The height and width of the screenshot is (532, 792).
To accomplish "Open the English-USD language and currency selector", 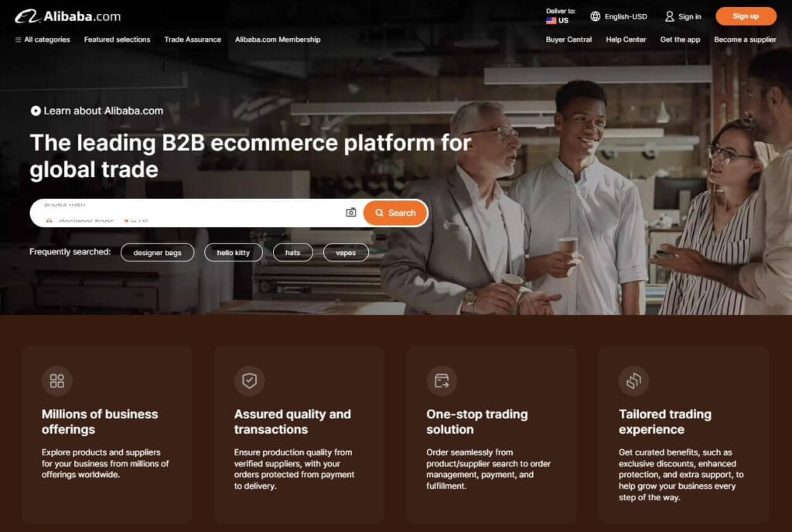I will point(619,16).
